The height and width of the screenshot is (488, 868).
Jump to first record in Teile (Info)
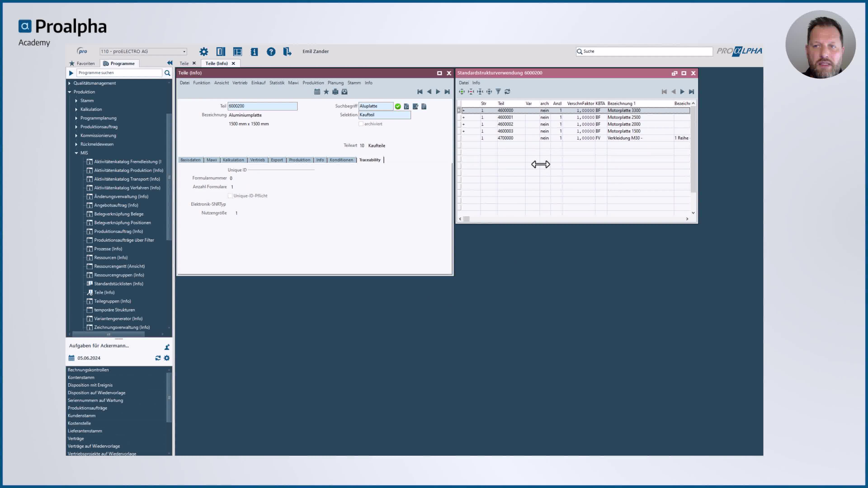pyautogui.click(x=420, y=91)
